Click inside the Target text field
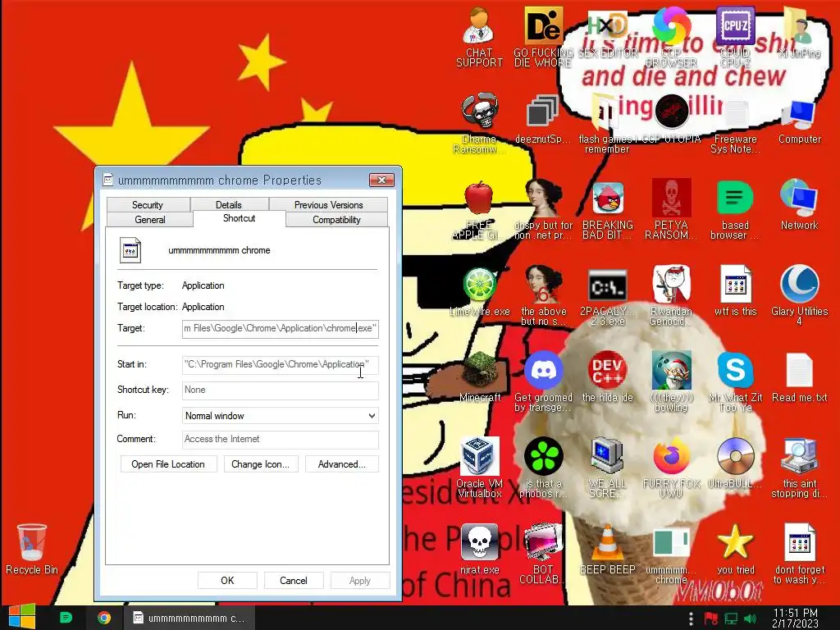 281,328
